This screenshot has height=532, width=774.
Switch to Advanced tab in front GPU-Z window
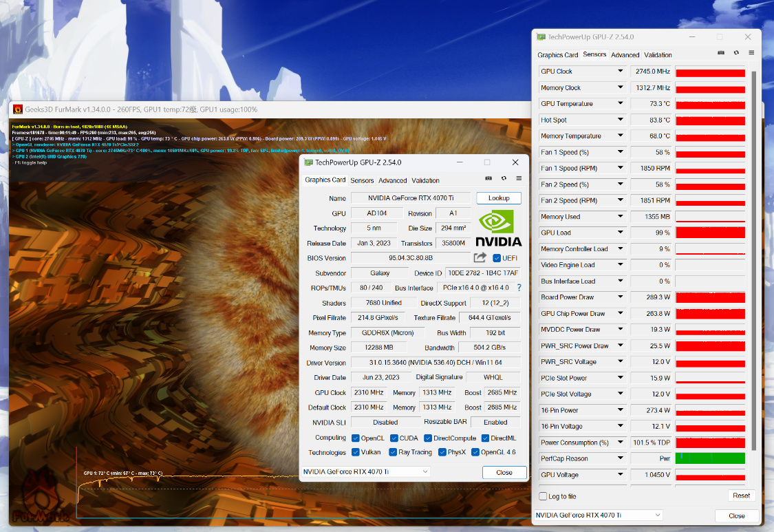coord(392,180)
